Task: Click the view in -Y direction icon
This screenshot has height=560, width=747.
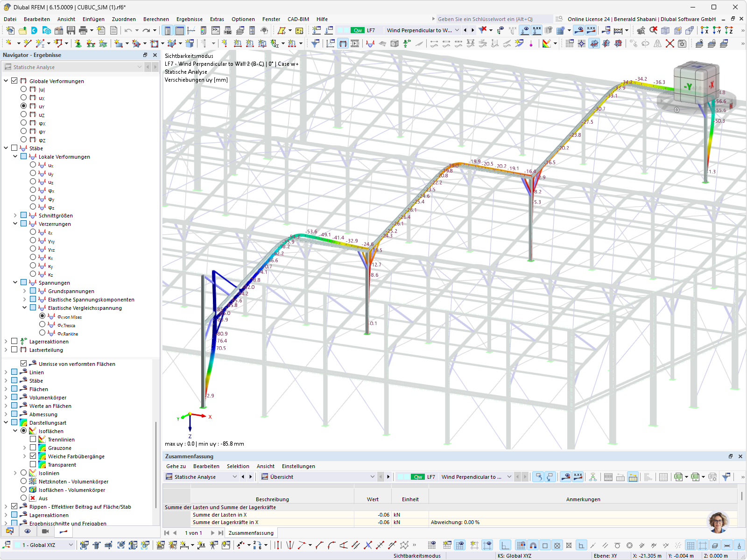Action: [717, 30]
